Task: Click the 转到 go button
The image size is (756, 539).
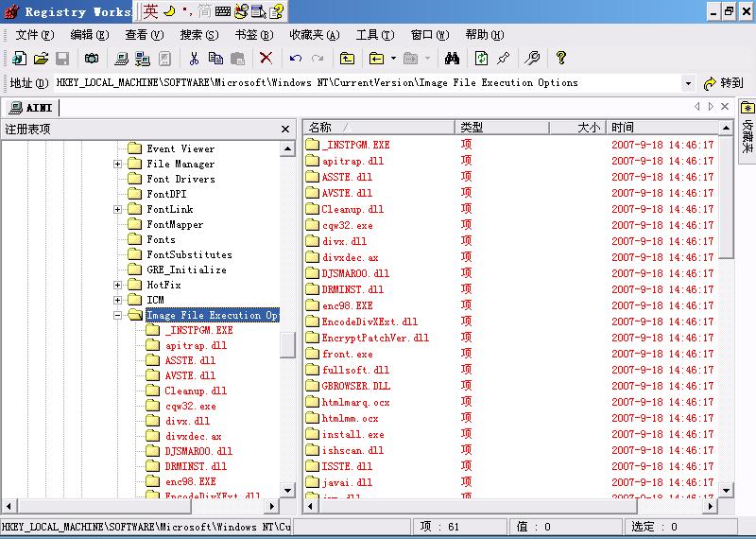Action: 724,83
